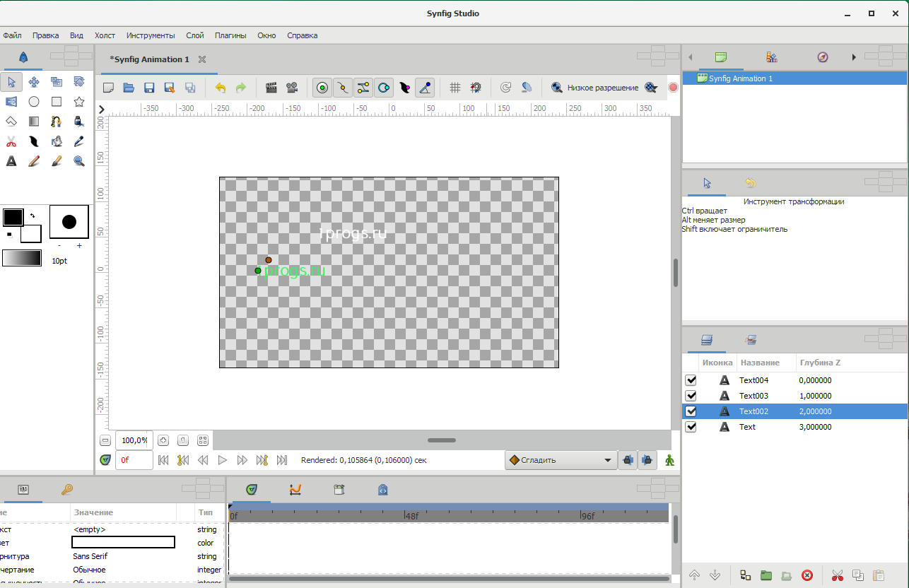Jump to the last frame
Viewport: 909px width, 588px height.
click(x=282, y=460)
